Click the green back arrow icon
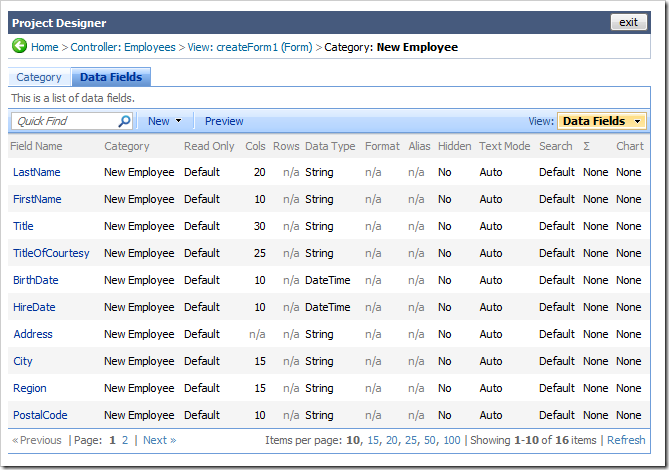Image resolution: width=669 pixels, height=470 pixels. [x=19, y=46]
